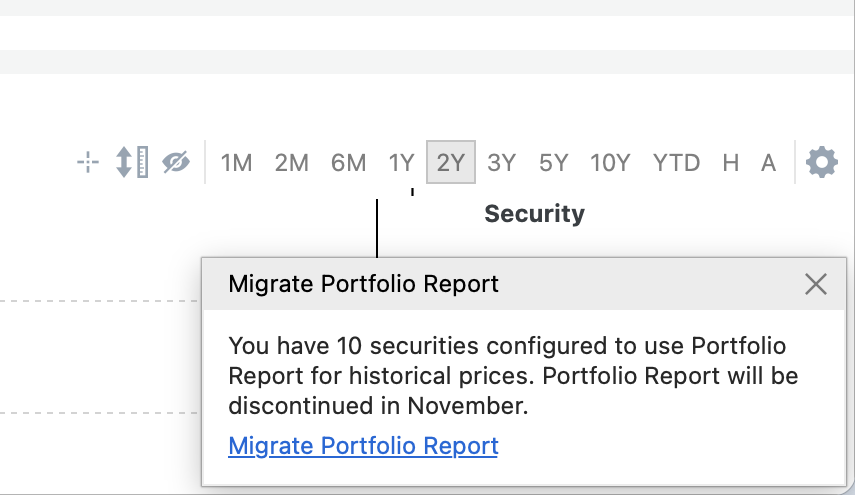Toggle the selected 2Y range button

click(451, 162)
